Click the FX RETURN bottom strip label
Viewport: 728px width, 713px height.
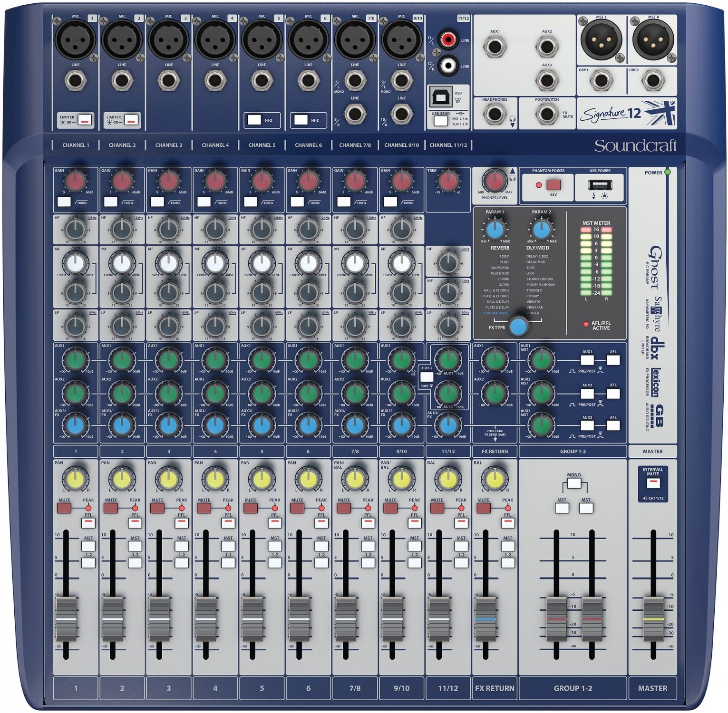pyautogui.click(x=495, y=688)
